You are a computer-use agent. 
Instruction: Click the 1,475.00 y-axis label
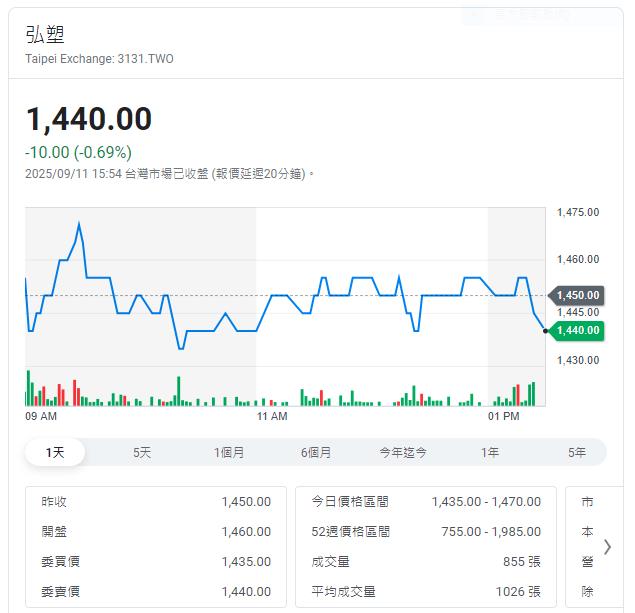point(578,212)
